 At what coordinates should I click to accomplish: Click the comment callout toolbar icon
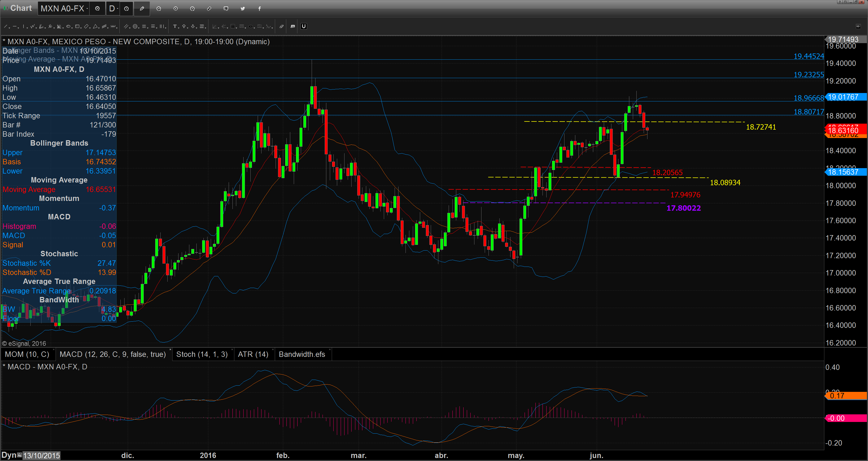coord(292,26)
